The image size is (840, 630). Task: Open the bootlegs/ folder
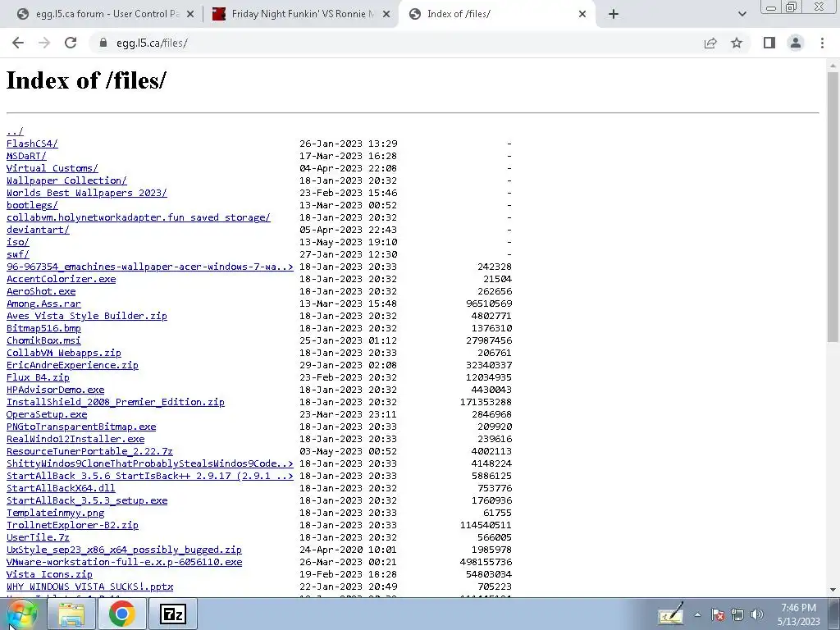pyautogui.click(x=32, y=205)
